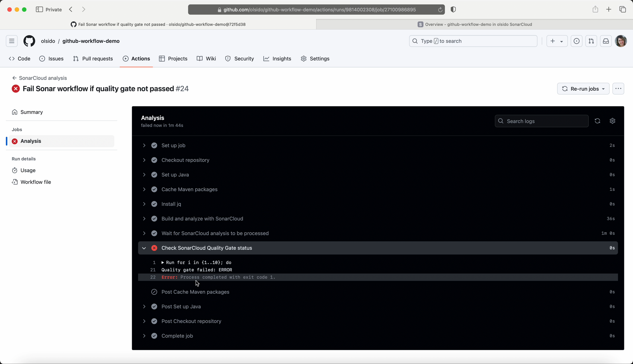633x364 pixels.
Task: Open the hamburger navigation menu
Action: coord(12,41)
